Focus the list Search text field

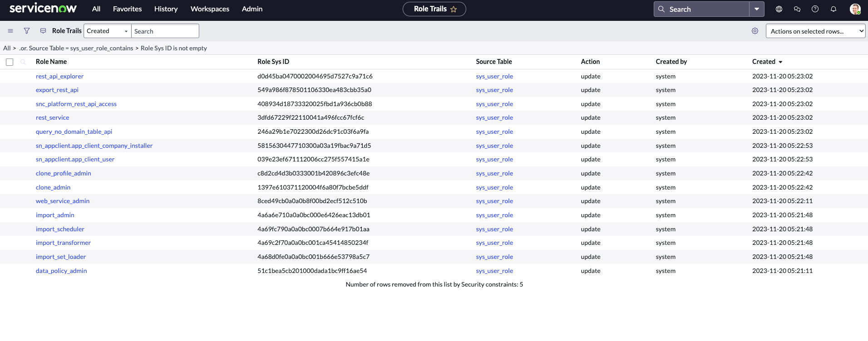pyautogui.click(x=165, y=31)
